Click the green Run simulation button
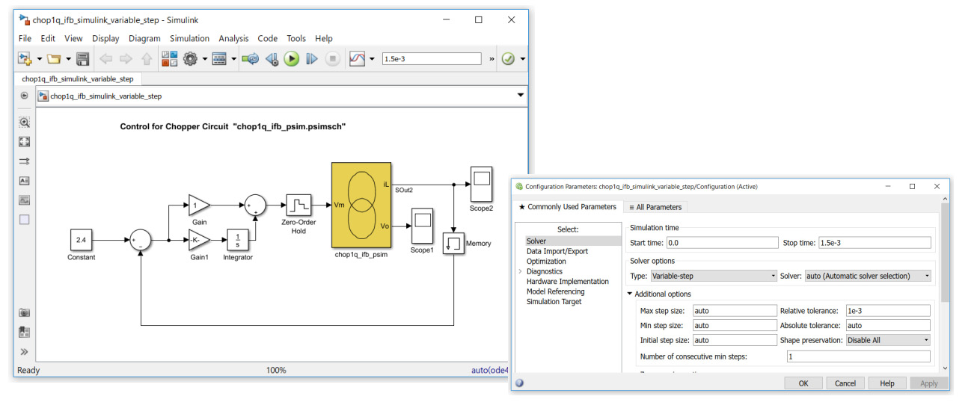 tap(292, 58)
